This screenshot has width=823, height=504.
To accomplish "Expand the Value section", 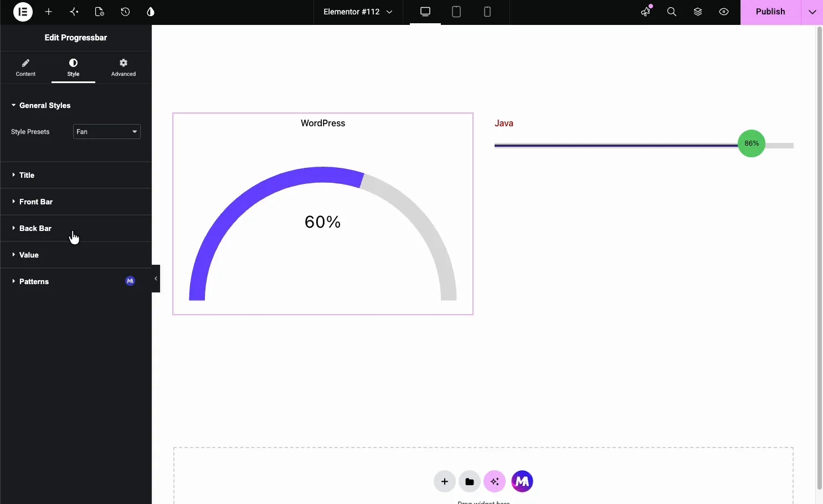I will point(76,255).
